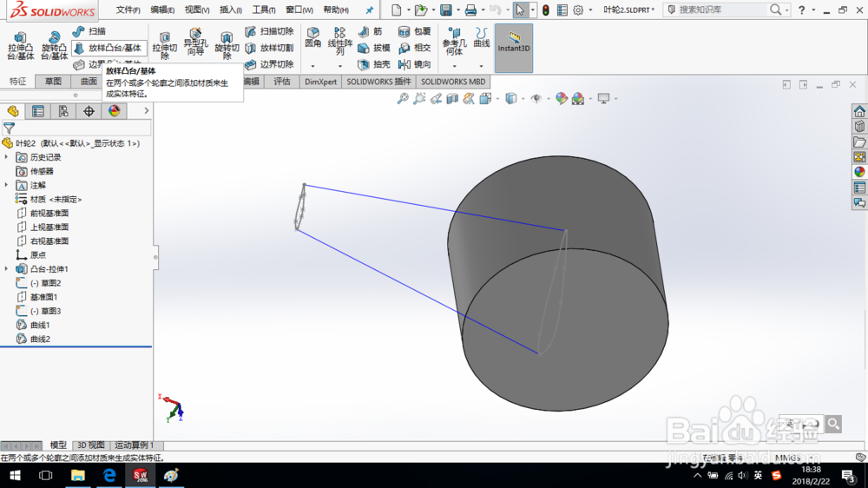Click the Extruded Boss/Base (拉伸凸台/基体) tool
This screenshot has width=868, height=488.
[21, 45]
